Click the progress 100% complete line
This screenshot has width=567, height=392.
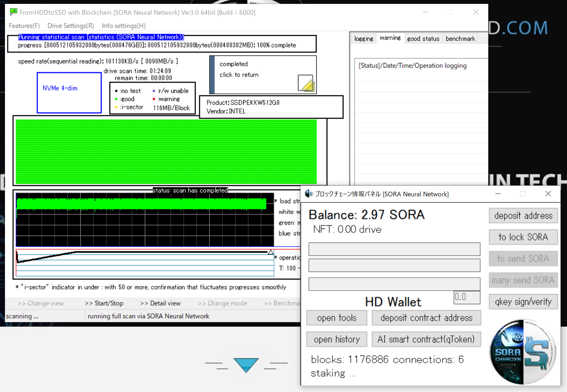point(157,45)
